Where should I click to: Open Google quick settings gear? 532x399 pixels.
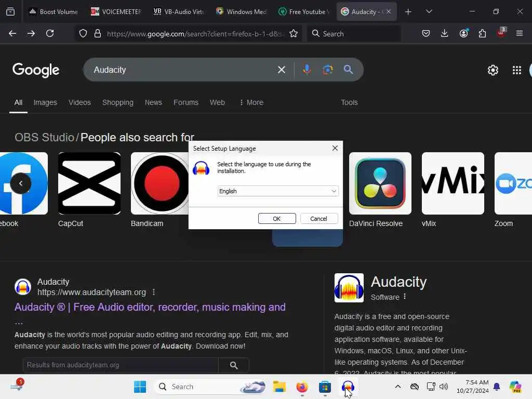pyautogui.click(x=493, y=70)
